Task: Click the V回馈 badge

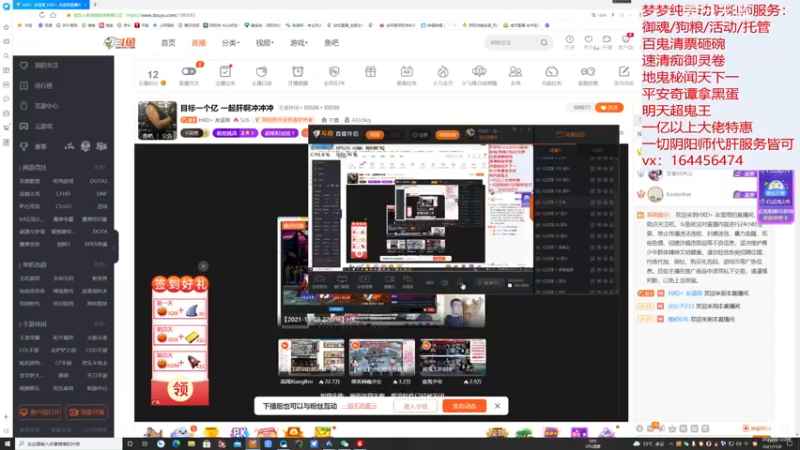Action: tap(194, 133)
